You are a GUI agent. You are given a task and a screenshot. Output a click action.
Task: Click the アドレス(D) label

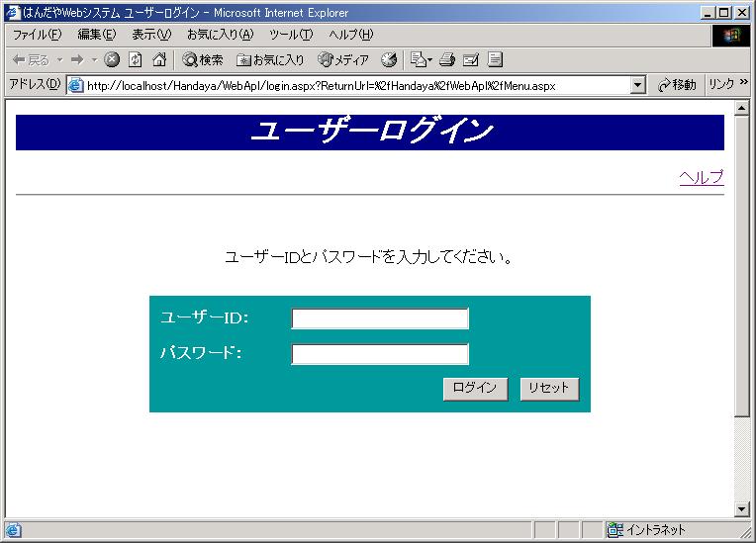[35, 84]
